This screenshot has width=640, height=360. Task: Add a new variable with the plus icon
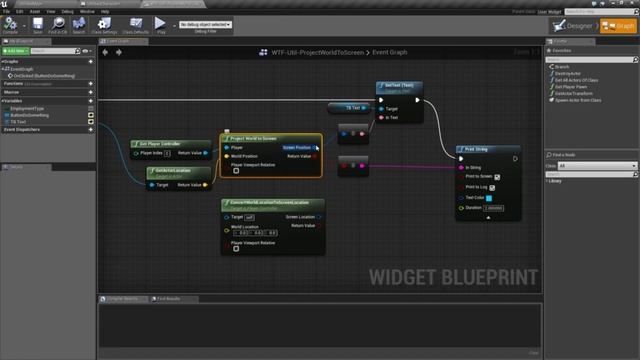(91, 101)
